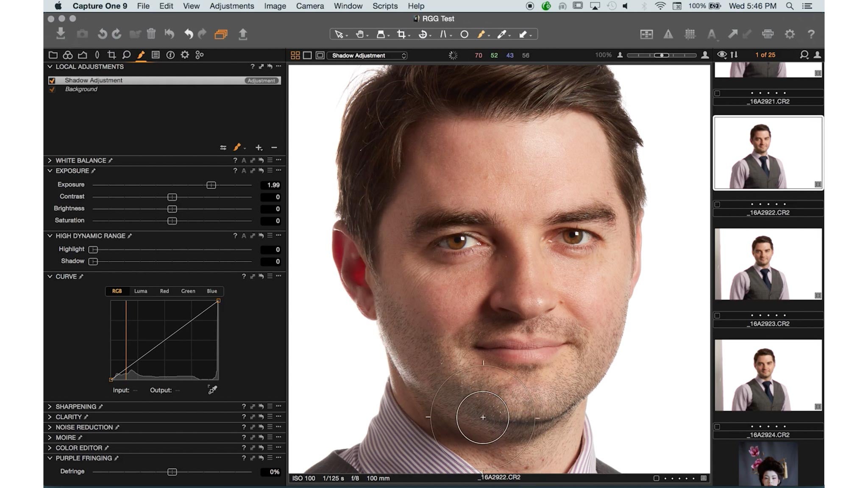Open the Shadow Adjustment layer dropdown above the viewer
This screenshot has width=868, height=488.
pos(367,55)
